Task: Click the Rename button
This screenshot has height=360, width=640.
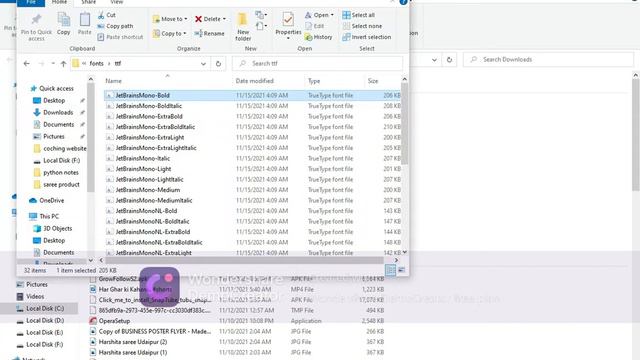Action: 209,33
